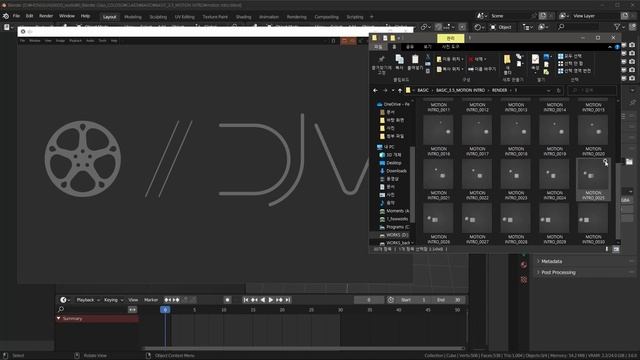Switch to the Animation workspace tab

click(x=269, y=17)
